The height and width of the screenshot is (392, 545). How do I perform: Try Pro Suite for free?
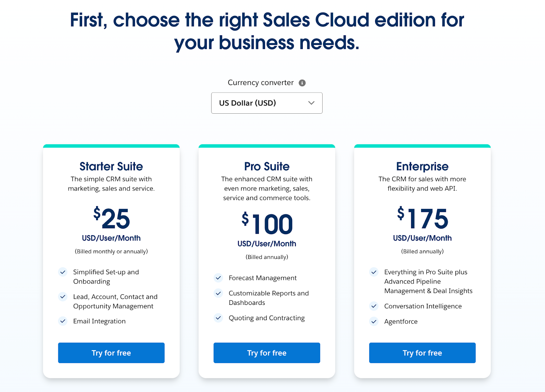pyautogui.click(x=266, y=353)
